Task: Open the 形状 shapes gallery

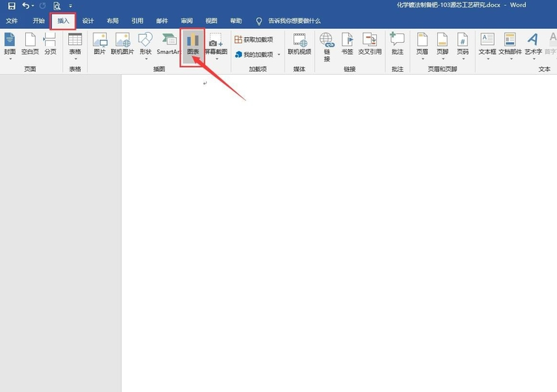Action: click(x=146, y=45)
